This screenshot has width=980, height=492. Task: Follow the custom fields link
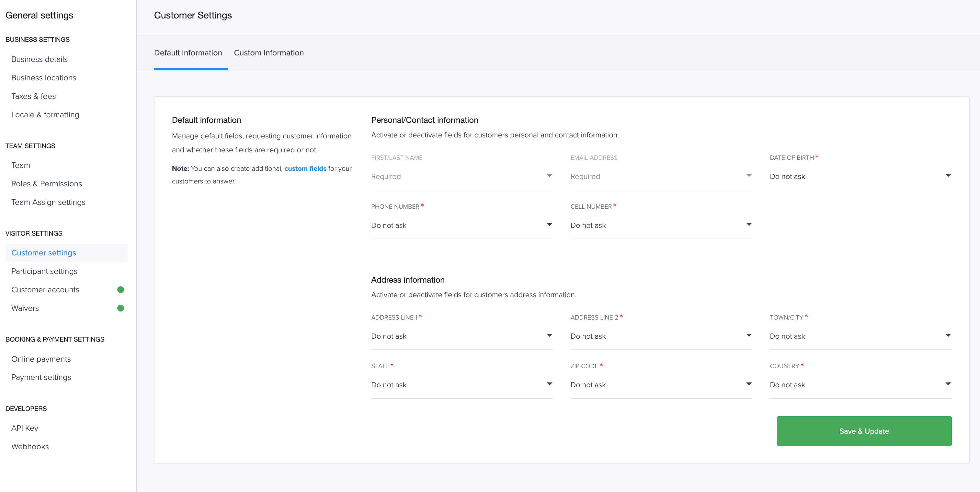pos(305,168)
